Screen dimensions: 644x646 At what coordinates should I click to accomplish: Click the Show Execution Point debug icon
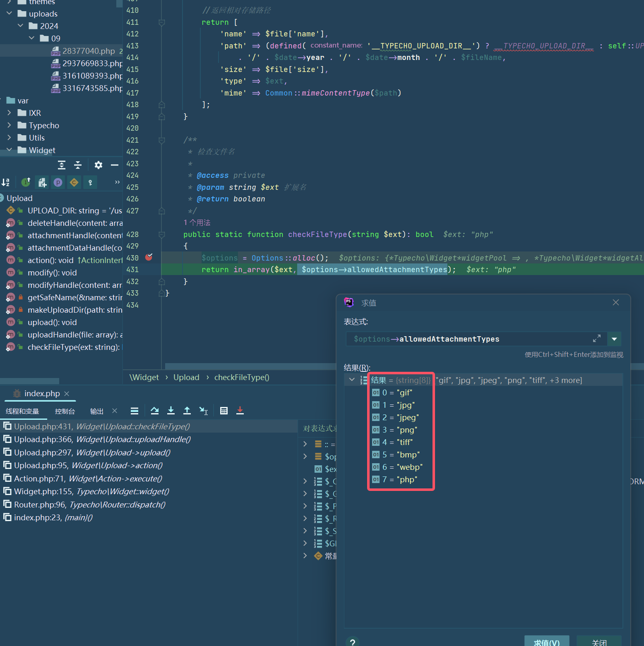point(134,411)
